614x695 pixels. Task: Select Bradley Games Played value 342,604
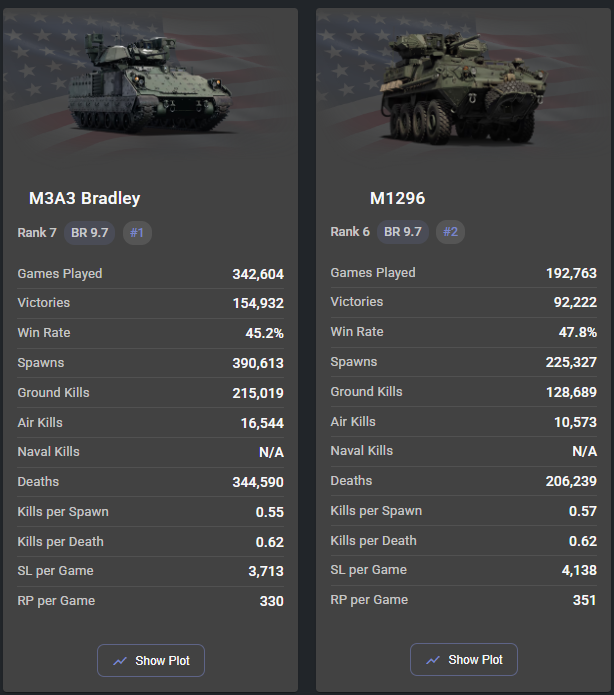(x=258, y=274)
